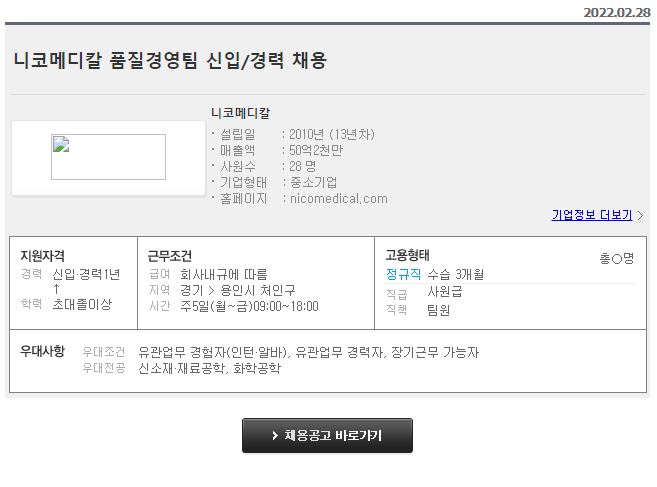Click the company name 니코메디칼 heading
This screenshot has height=487, width=657.
[241, 113]
